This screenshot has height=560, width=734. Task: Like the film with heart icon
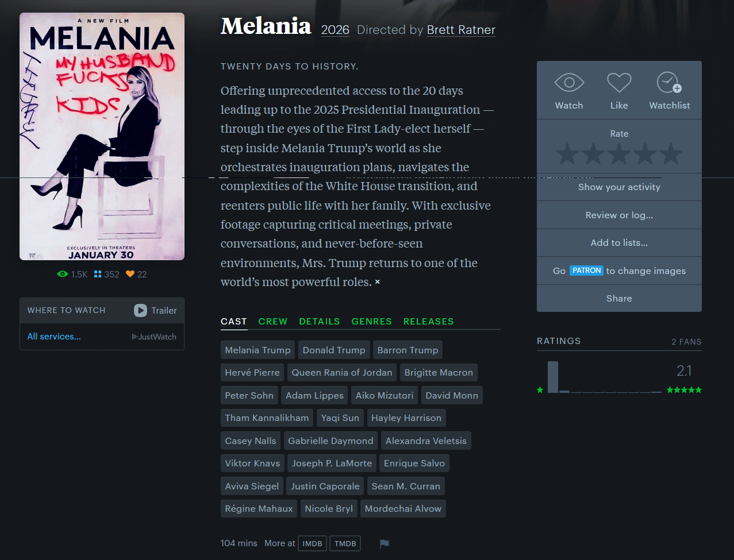coord(619,83)
